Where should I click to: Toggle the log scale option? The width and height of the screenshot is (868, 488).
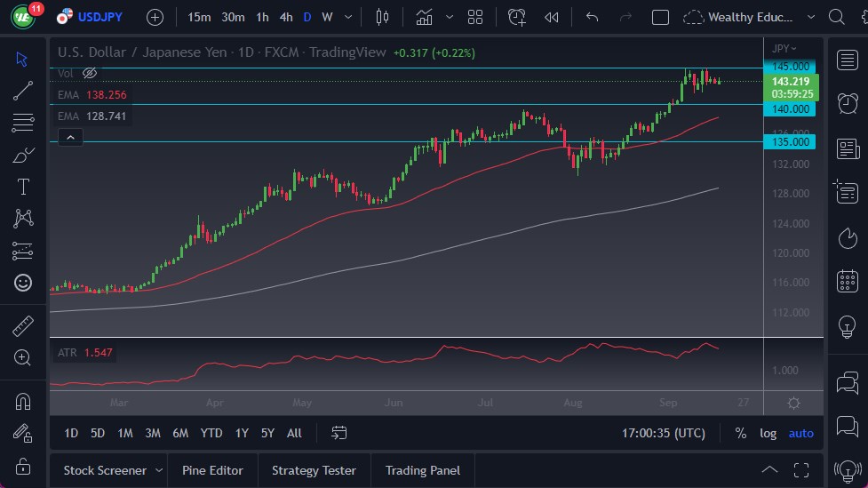(x=768, y=433)
